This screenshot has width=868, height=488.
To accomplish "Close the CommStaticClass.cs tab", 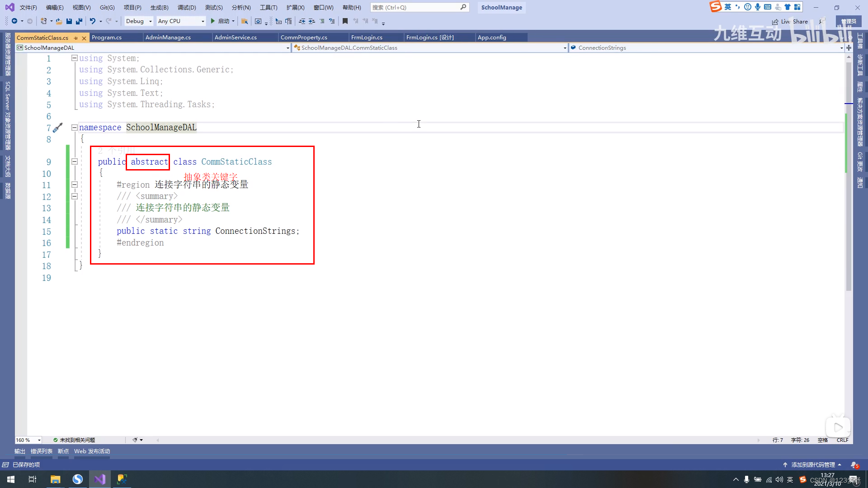I will point(84,38).
